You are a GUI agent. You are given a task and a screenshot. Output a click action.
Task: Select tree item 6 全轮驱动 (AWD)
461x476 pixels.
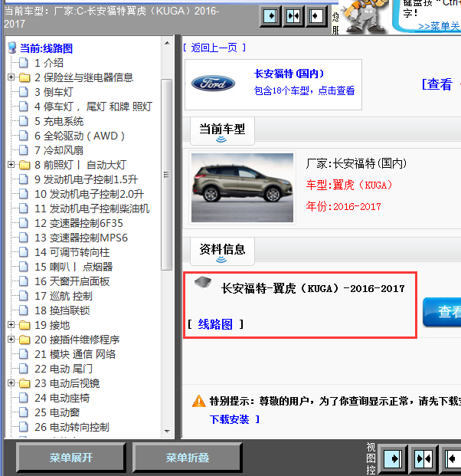coord(80,136)
